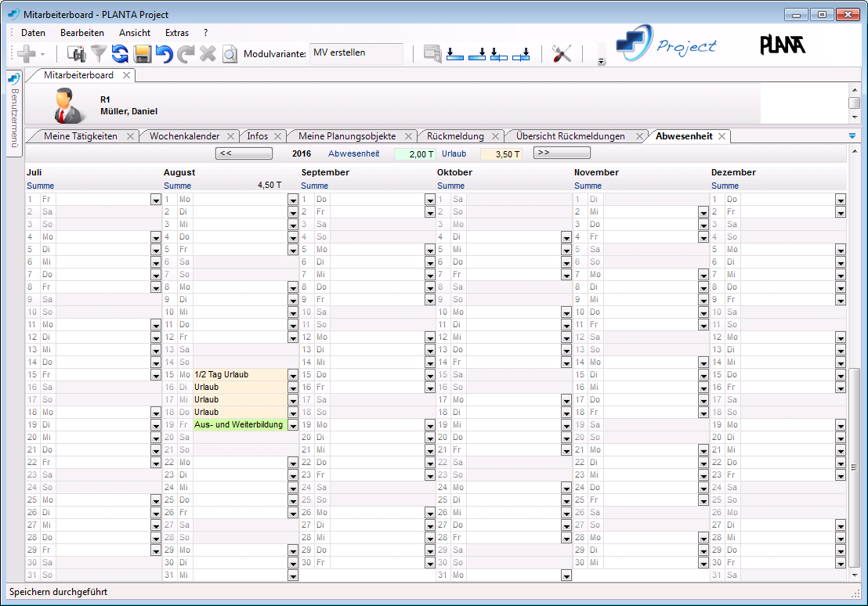Screen dimensions: 868x606
Task: Click the gray Delete X toolbar icon
Action: (208, 53)
